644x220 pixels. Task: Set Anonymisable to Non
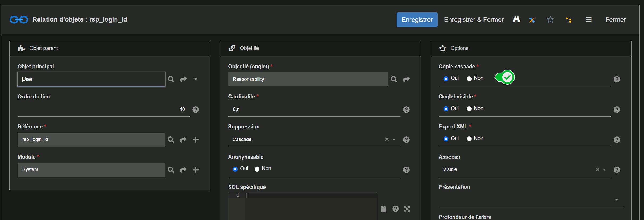pos(257,169)
